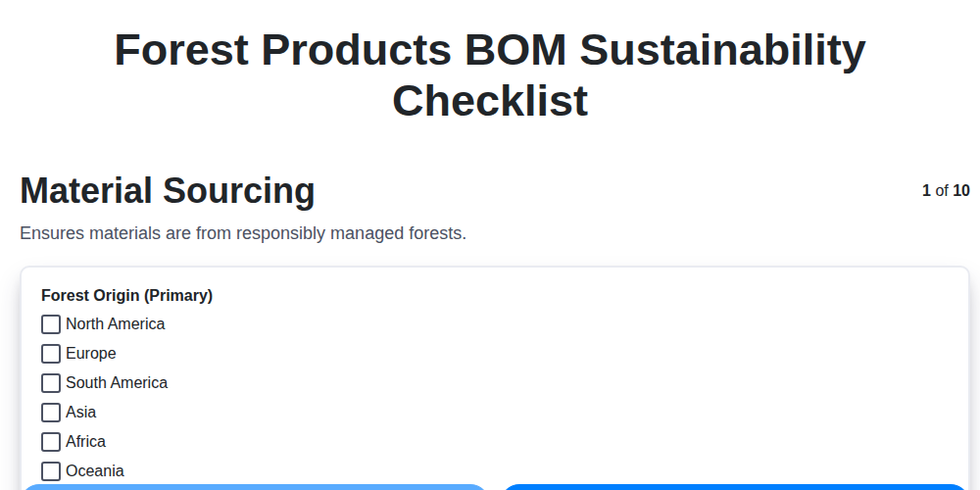This screenshot has width=980, height=490.
Task: Click the South America label text
Action: (117, 383)
